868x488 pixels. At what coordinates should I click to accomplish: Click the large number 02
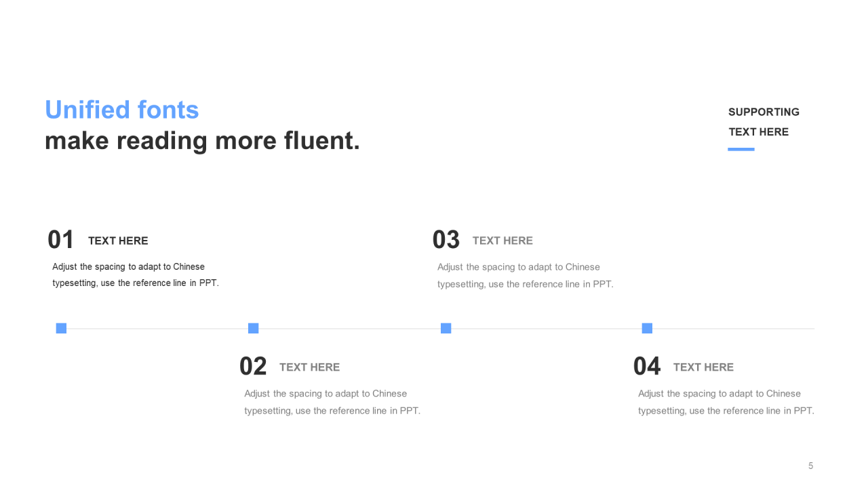point(253,367)
